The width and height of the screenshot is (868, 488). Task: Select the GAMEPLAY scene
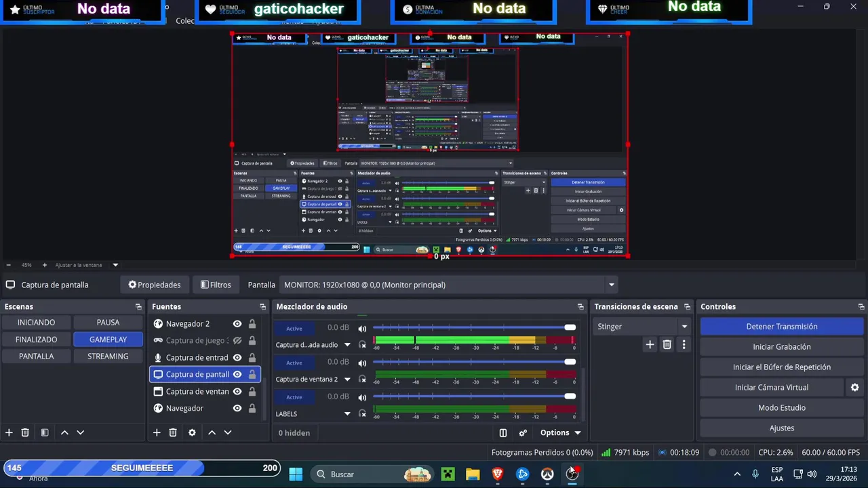click(108, 340)
